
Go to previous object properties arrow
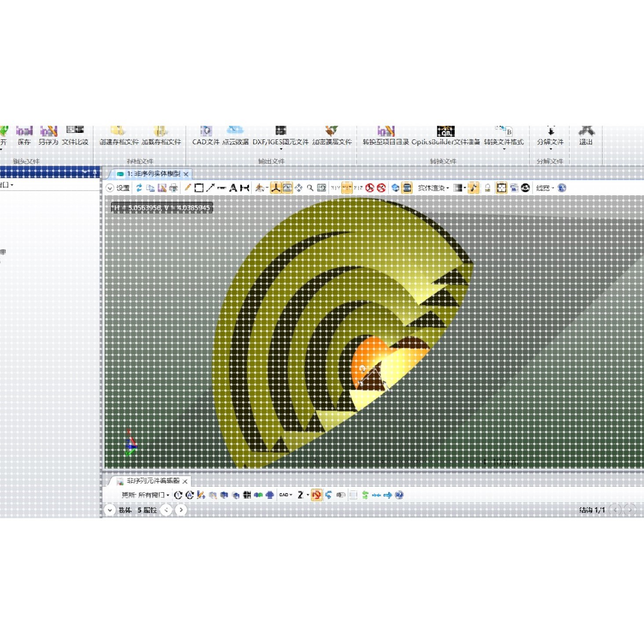click(166, 510)
